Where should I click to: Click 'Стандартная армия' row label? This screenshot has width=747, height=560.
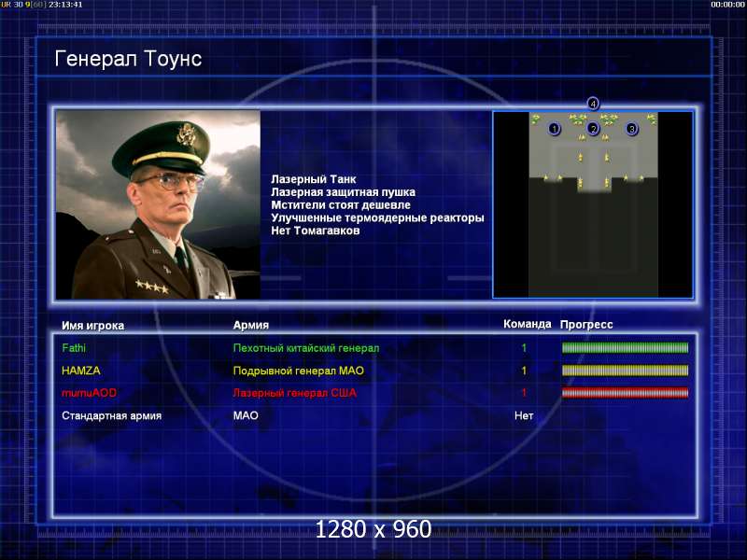[111, 415]
